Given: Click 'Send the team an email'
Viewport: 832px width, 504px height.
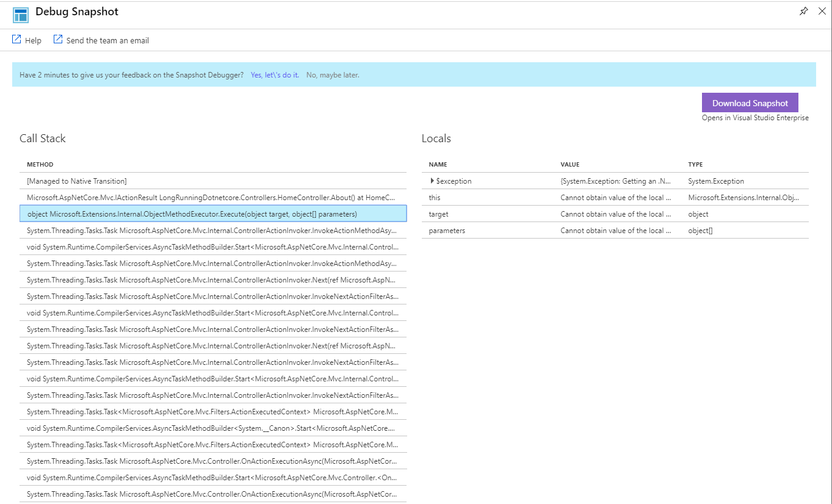Looking at the screenshot, I should [107, 40].
